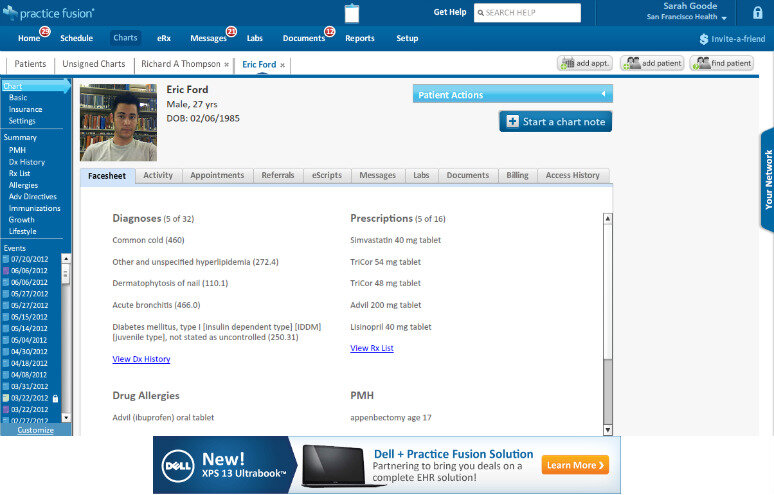
Task: Open Sarah Goode account dropdown
Action: [724, 18]
